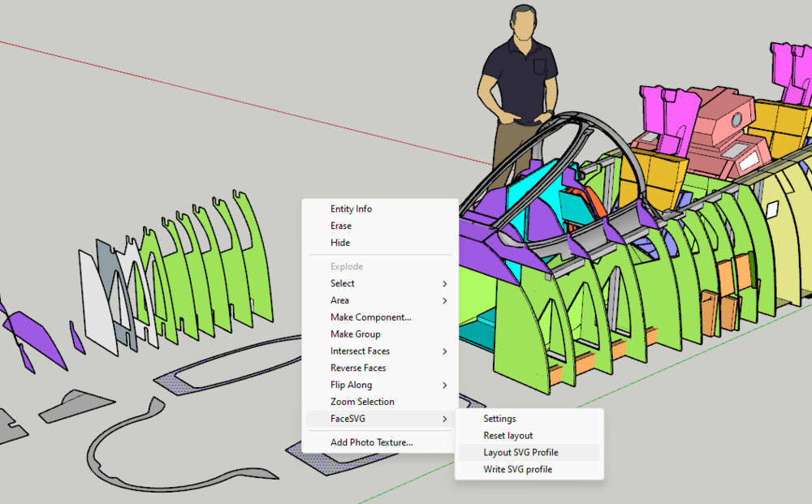The width and height of the screenshot is (812, 504).
Task: Click Hide to hide the selection
Action: tap(340, 243)
